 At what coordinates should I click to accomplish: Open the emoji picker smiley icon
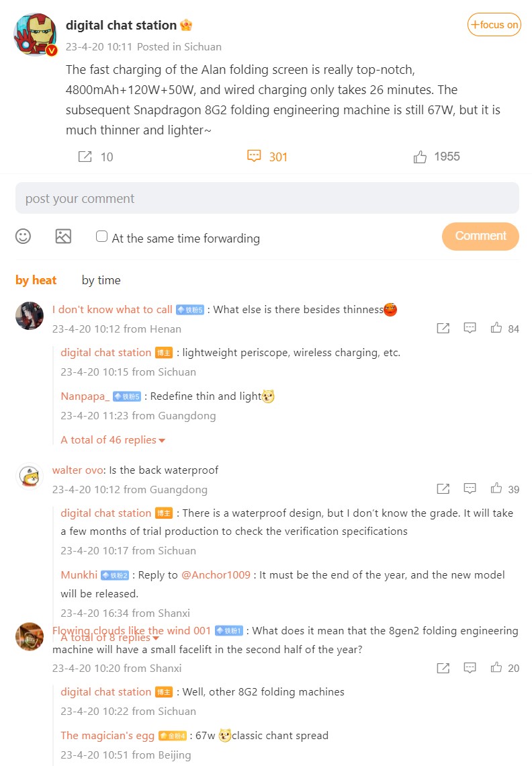pos(23,236)
